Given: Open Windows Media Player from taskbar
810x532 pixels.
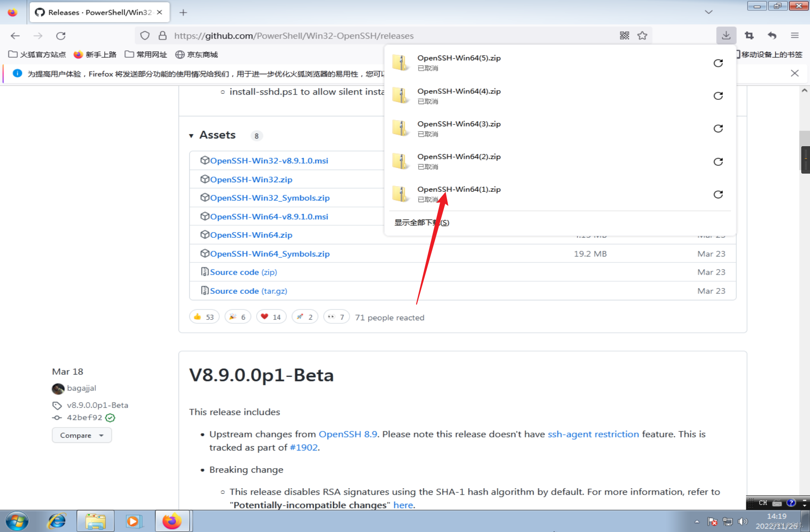Looking at the screenshot, I should 134,521.
